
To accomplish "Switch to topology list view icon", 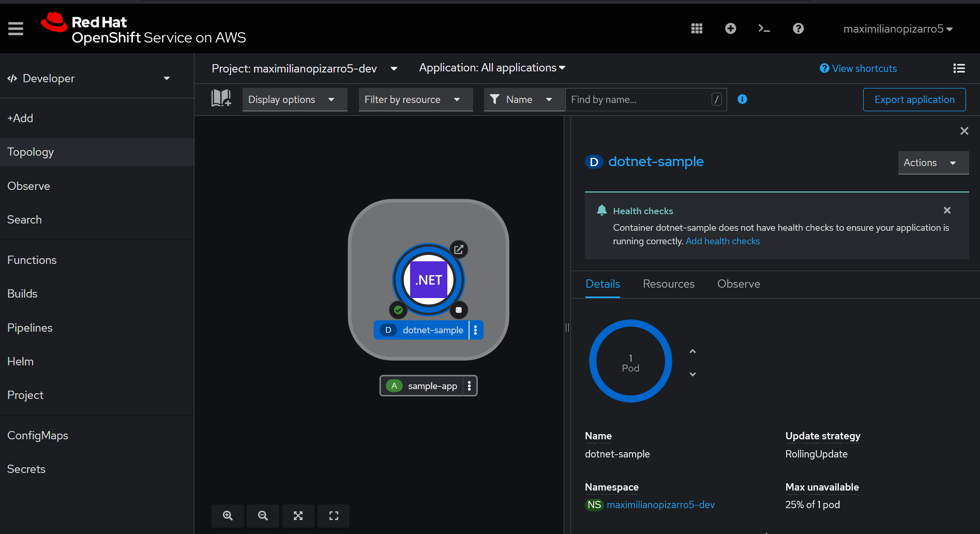I will coord(959,68).
